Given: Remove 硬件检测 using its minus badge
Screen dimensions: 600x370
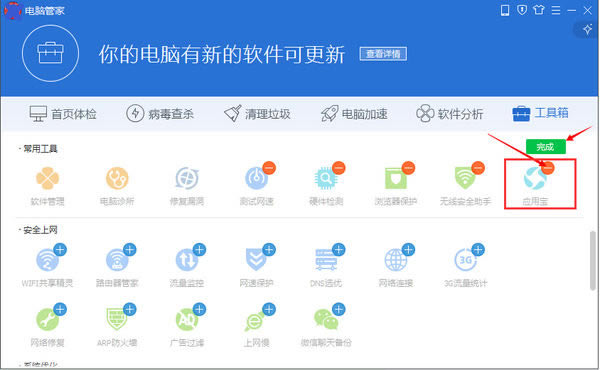Looking at the screenshot, I should (339, 168).
